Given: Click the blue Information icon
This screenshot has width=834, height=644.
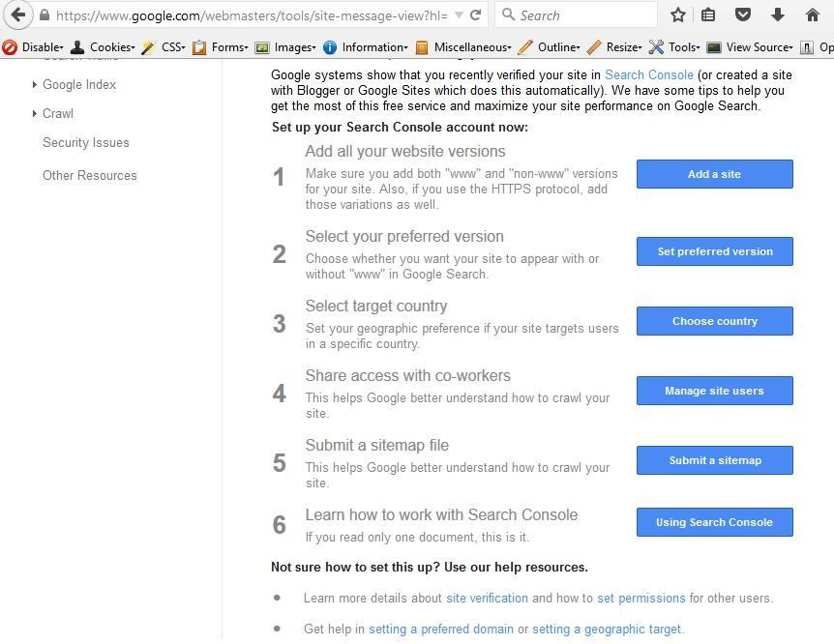Looking at the screenshot, I should tap(330, 47).
